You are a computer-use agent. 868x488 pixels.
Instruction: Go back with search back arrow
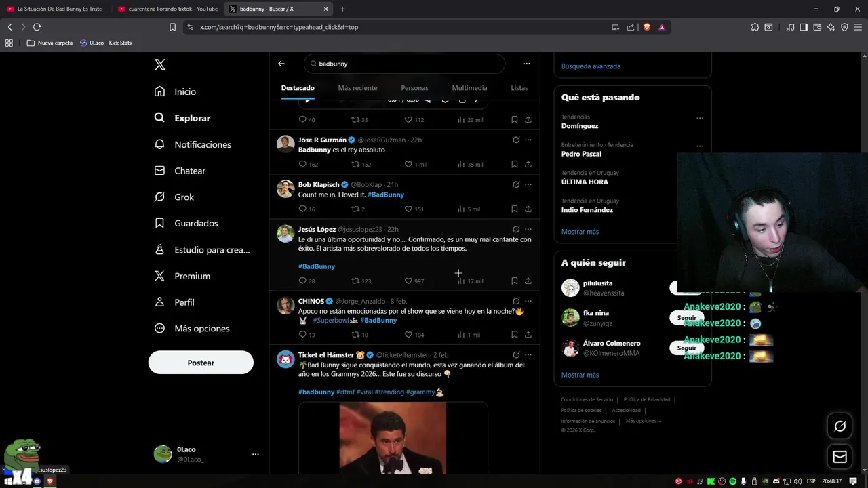(x=281, y=64)
